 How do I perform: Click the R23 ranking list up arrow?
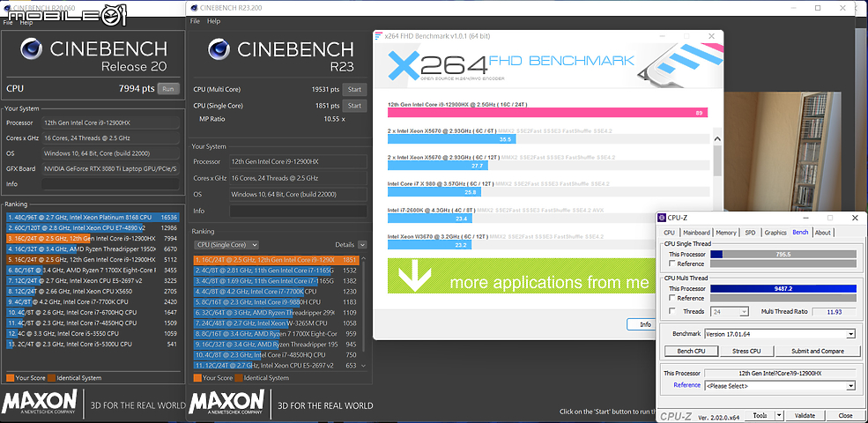click(363, 258)
